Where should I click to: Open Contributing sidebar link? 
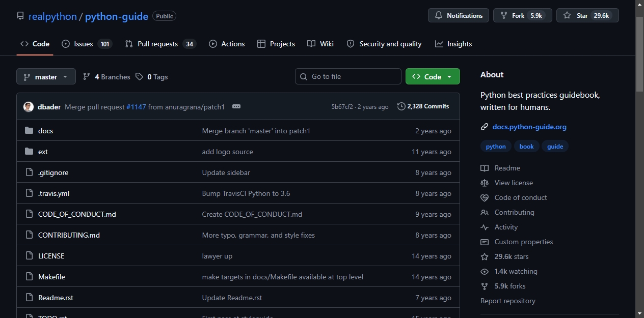(507, 212)
